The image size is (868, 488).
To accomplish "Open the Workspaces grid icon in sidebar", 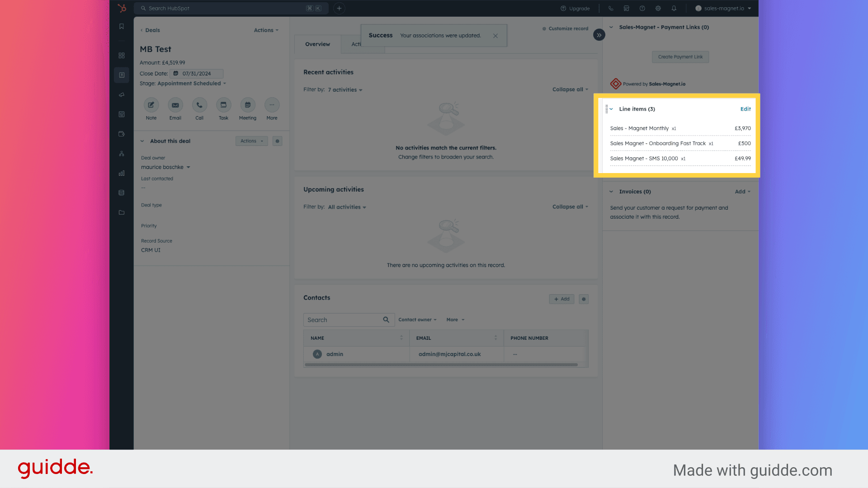I will 122,56.
